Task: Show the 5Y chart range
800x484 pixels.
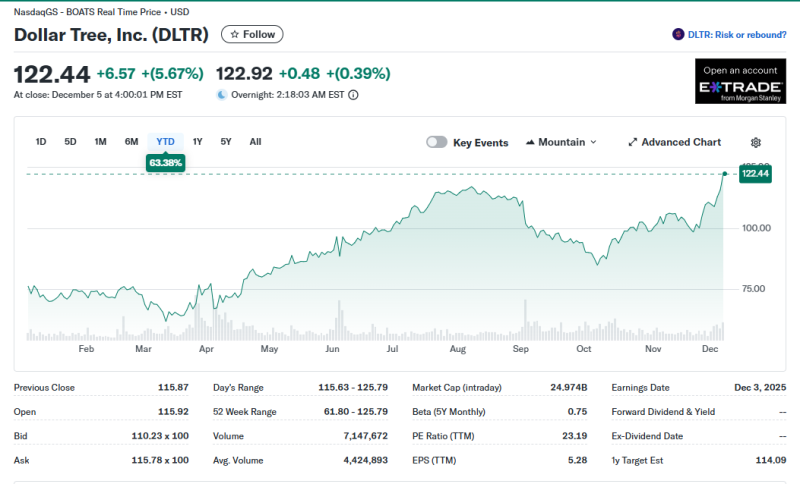Action: coord(226,141)
